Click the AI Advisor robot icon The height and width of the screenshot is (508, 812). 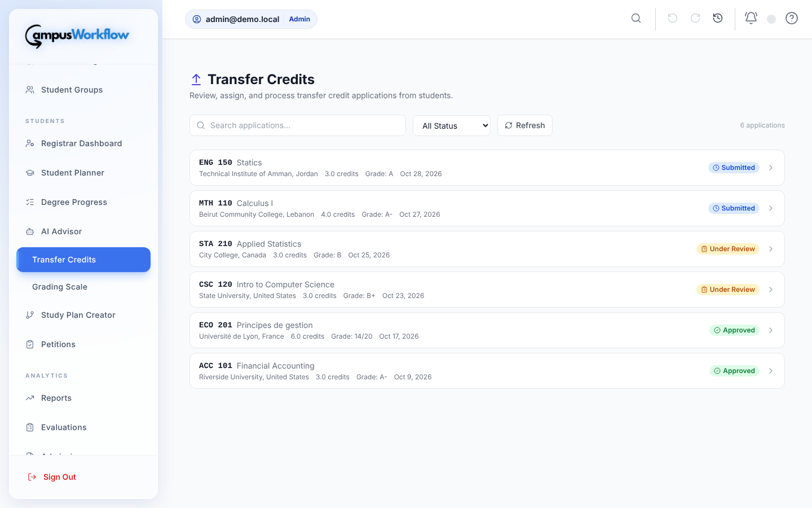(x=30, y=231)
